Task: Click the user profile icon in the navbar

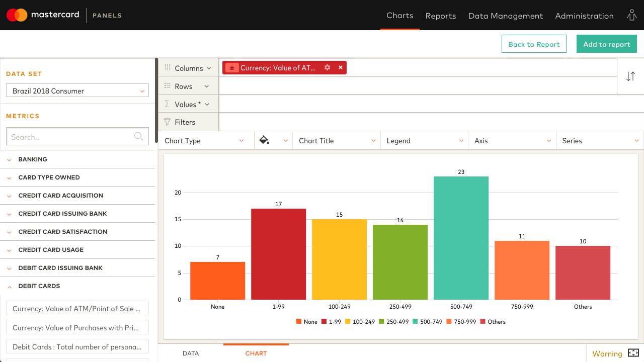Action: [x=631, y=16]
